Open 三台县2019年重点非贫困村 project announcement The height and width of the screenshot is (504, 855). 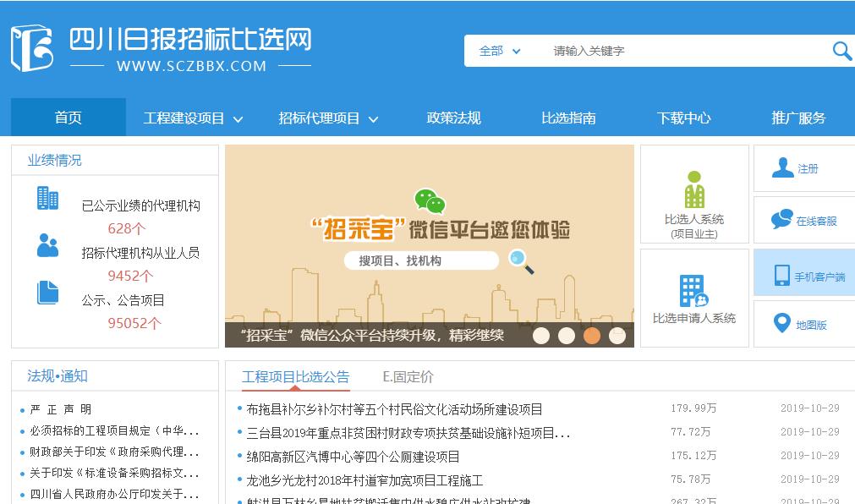tap(408, 433)
